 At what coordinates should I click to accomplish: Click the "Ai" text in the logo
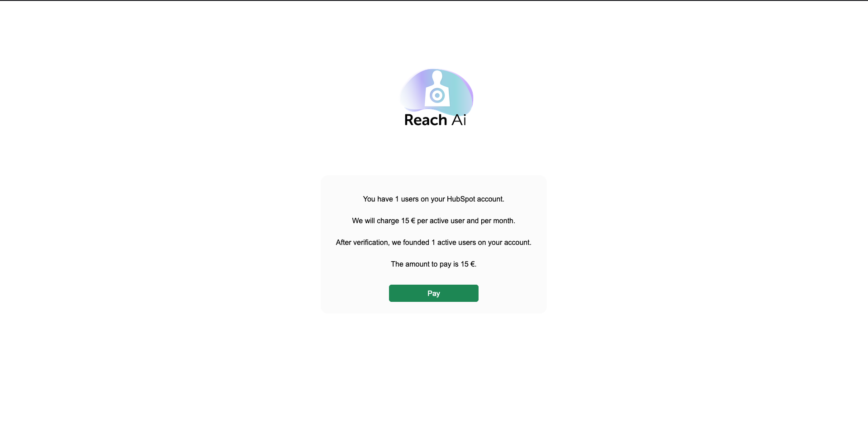(x=459, y=120)
